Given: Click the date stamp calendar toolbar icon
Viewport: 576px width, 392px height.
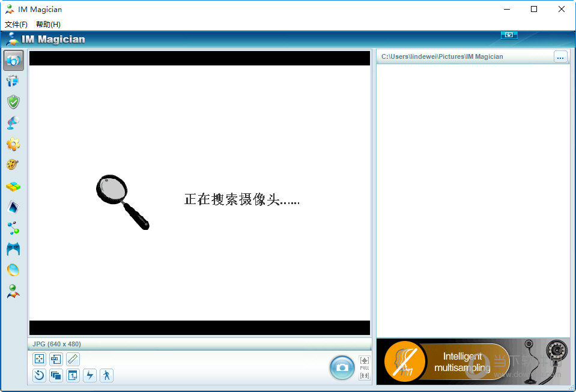Looking at the screenshot, I should 73,375.
